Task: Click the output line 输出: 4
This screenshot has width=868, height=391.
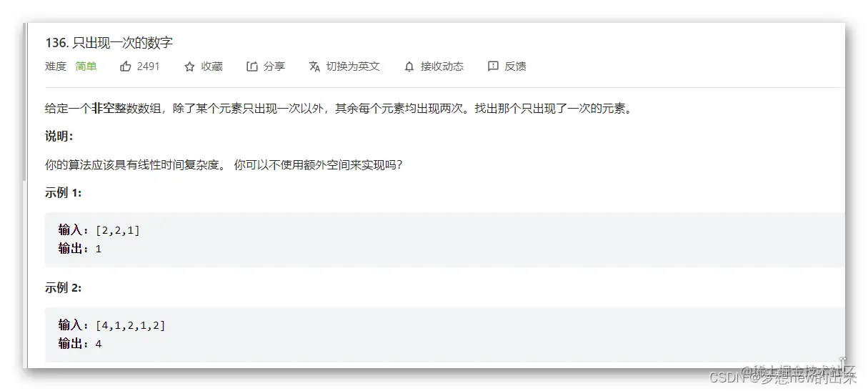Action: [80, 344]
